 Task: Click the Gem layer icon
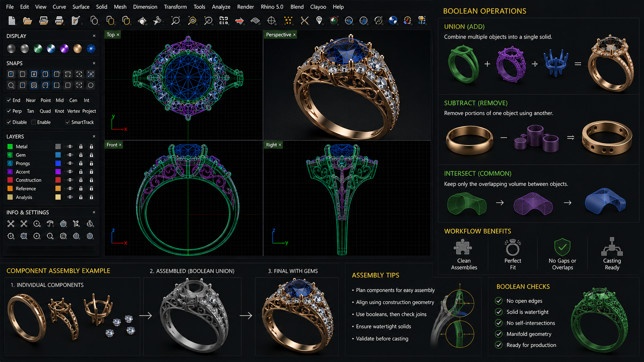point(10,155)
